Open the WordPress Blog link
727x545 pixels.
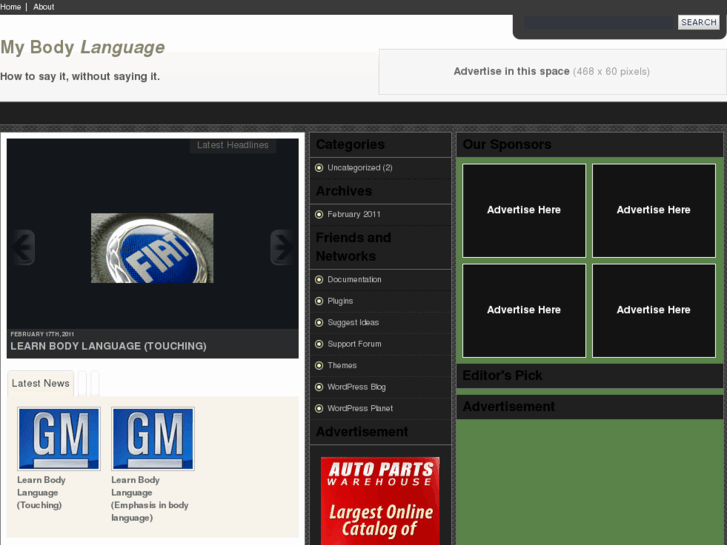(x=356, y=387)
